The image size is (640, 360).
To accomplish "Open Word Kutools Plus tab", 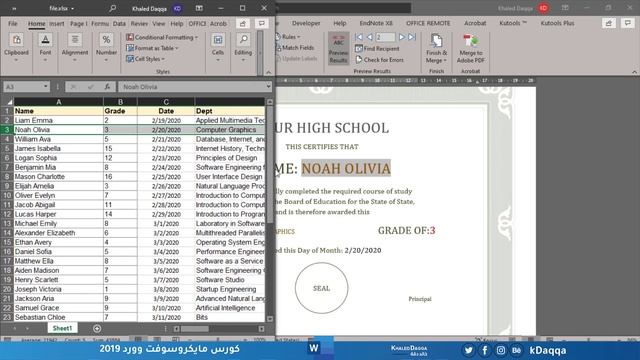I will coord(557,23).
